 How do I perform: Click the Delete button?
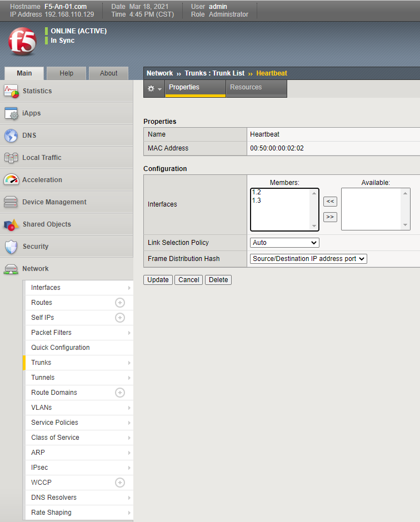click(218, 280)
